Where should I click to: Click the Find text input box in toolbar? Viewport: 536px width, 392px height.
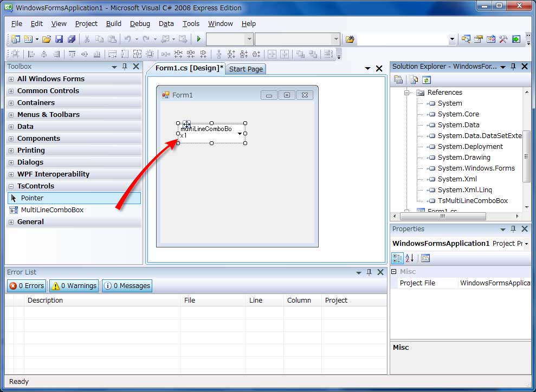point(402,40)
